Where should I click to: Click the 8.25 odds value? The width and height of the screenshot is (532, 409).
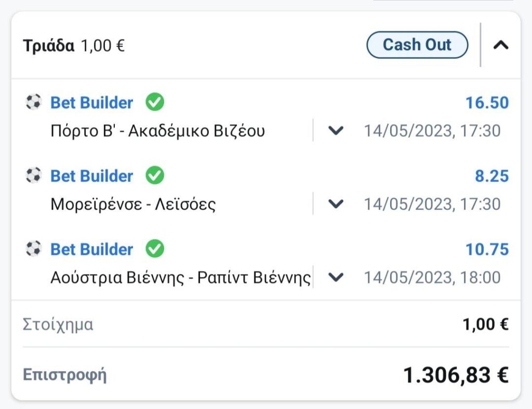[491, 176]
